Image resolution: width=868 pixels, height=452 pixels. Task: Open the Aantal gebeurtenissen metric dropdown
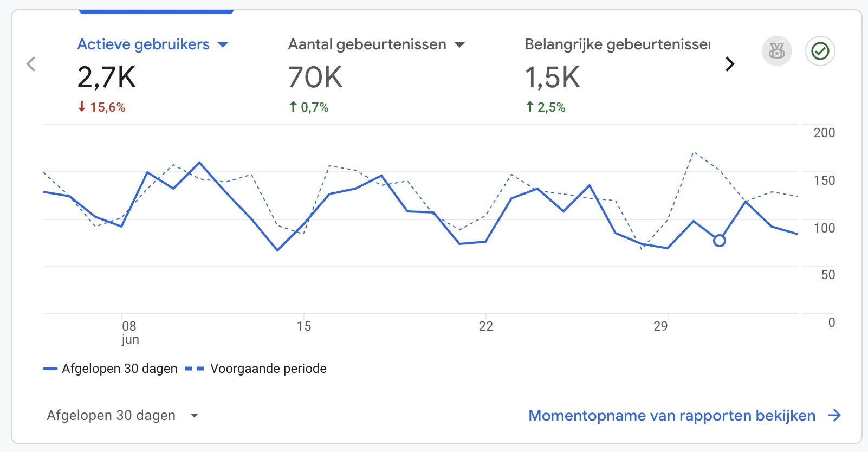[x=460, y=44]
